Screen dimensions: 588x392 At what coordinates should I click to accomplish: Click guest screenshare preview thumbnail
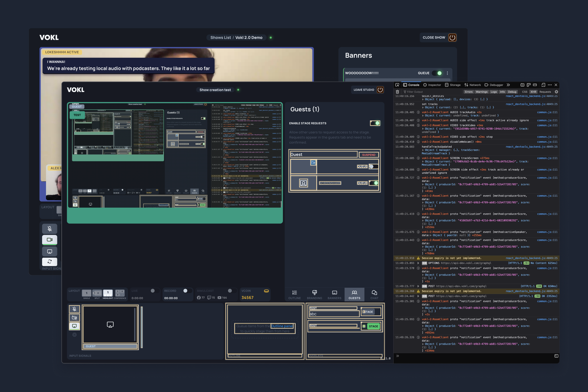pyautogui.click(x=110, y=325)
